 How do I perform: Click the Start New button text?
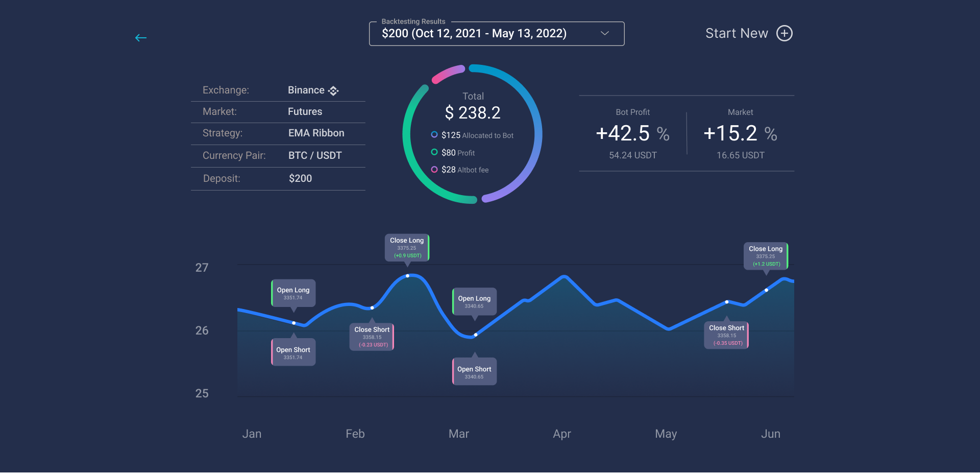click(736, 33)
